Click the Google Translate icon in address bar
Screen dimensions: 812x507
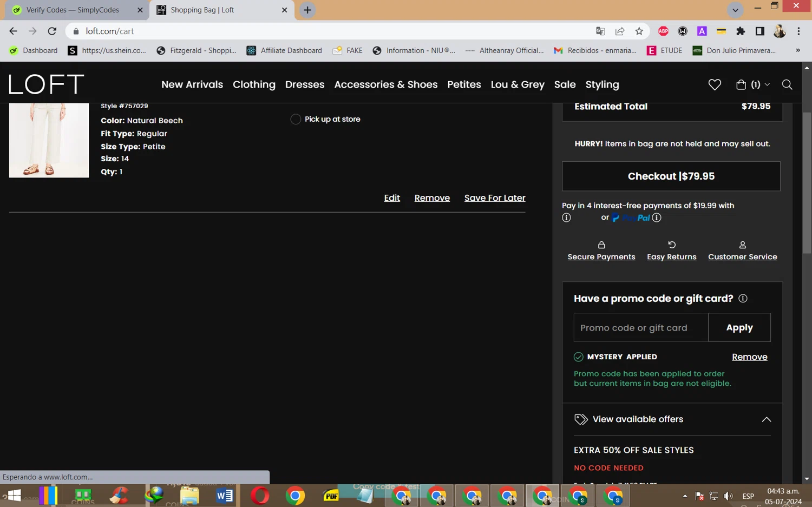click(600, 31)
